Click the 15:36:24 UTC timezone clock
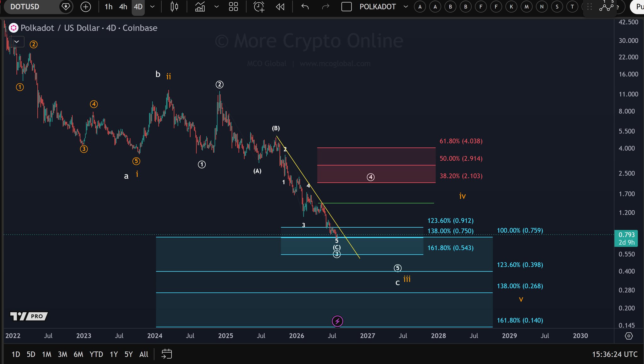 615,354
